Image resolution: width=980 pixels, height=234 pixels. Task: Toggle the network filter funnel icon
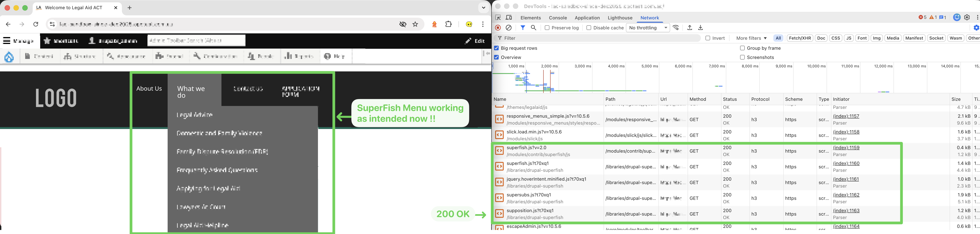523,28
